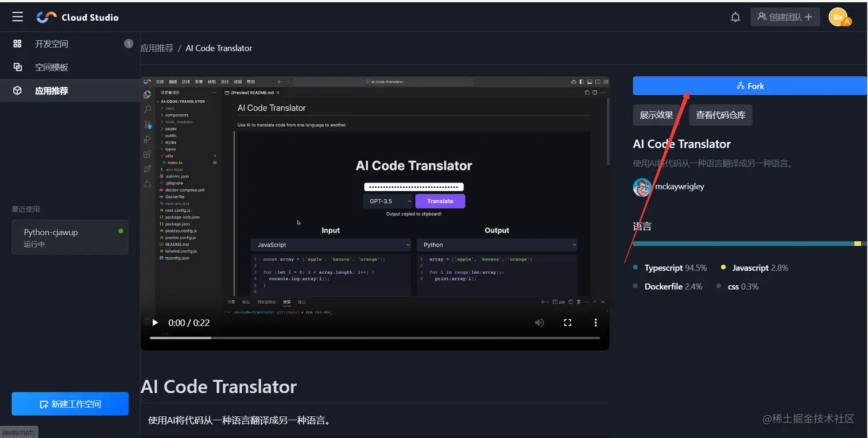Select Typescript 94.5% legend entry
This screenshot has height=438, width=868.
[x=670, y=268]
